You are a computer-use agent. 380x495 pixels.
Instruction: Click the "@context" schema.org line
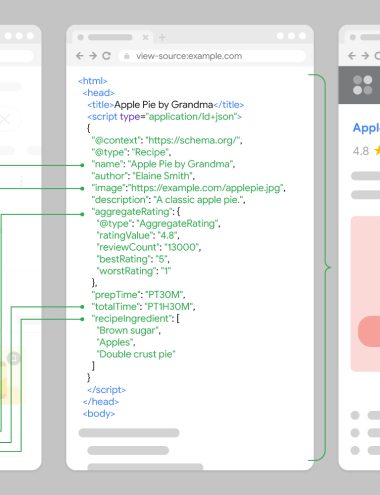[167, 140]
